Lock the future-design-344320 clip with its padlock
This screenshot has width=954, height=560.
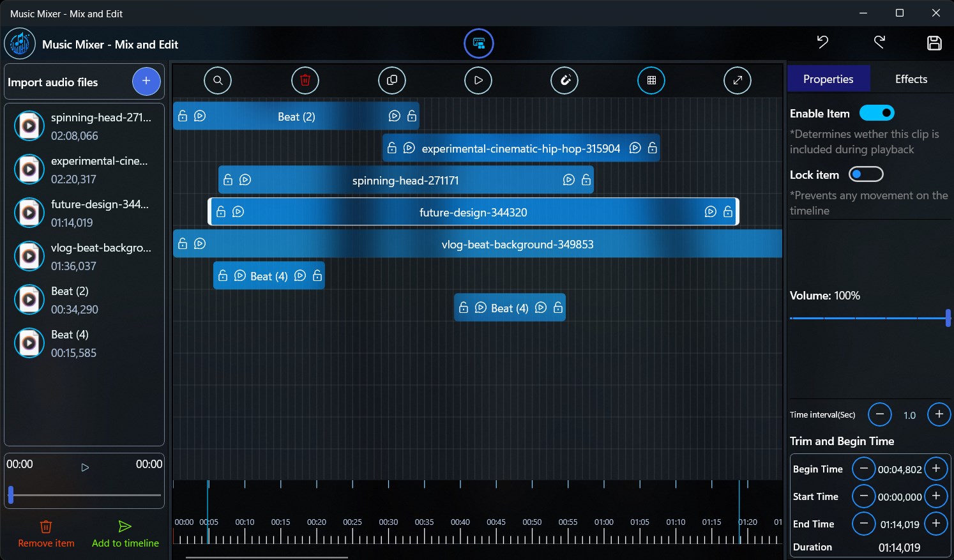[221, 211]
